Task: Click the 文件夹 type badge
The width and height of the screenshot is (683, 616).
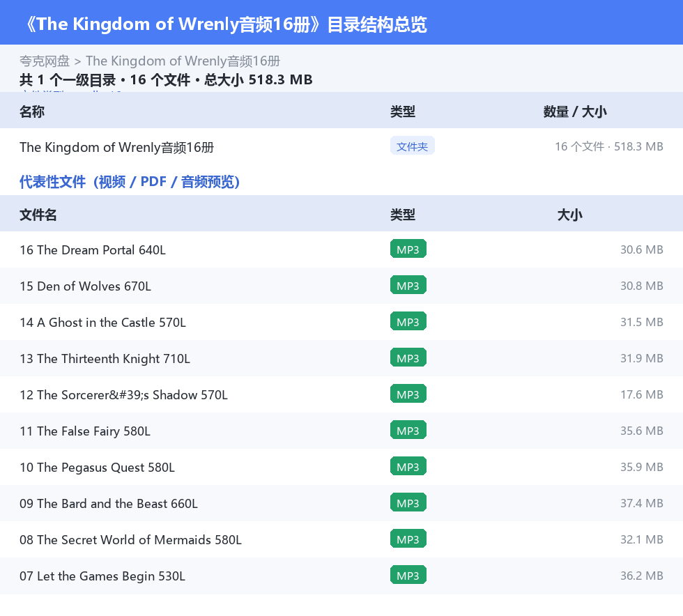Action: coord(412,146)
